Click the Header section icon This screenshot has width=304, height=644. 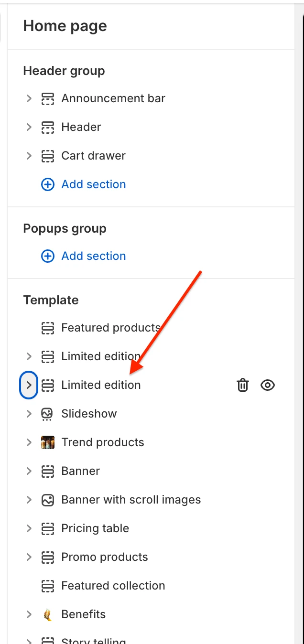[47, 127]
